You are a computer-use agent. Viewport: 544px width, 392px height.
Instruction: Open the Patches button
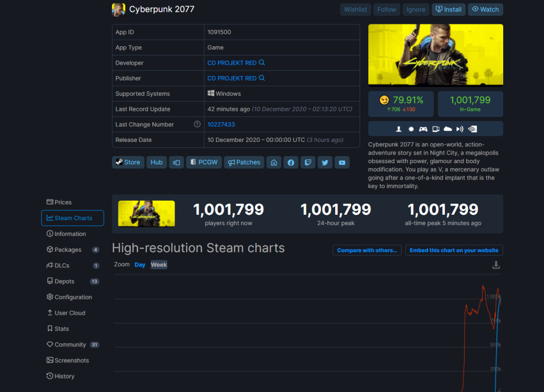tap(244, 162)
